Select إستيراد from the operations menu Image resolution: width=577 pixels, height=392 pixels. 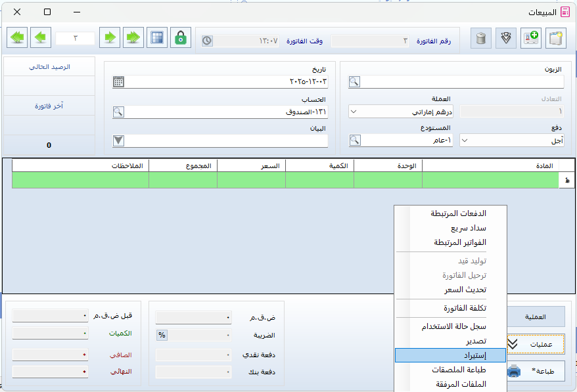450,355
